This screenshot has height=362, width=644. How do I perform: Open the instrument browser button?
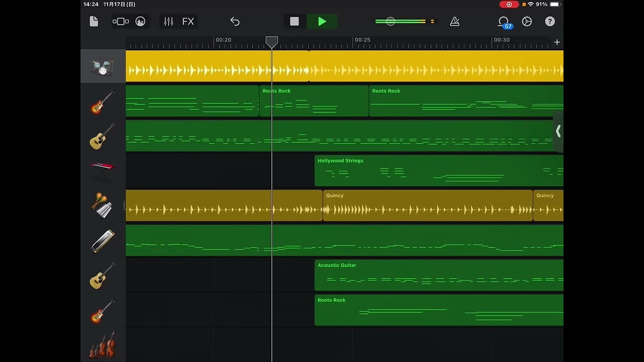point(121,21)
